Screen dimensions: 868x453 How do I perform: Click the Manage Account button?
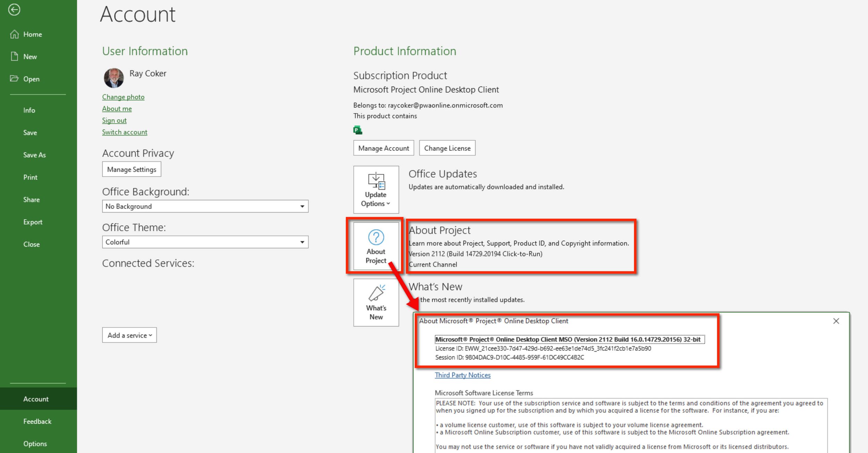tap(384, 148)
